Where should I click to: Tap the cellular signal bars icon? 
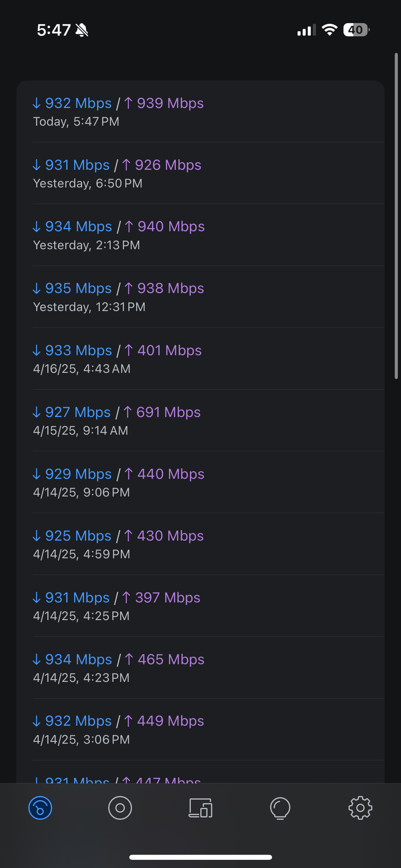pos(306,30)
